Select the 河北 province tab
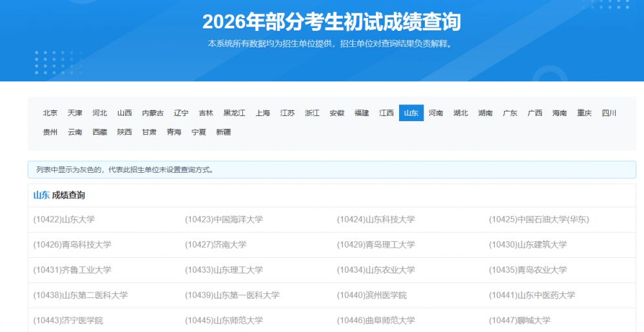The image size is (644, 332). pyautogui.click(x=99, y=113)
